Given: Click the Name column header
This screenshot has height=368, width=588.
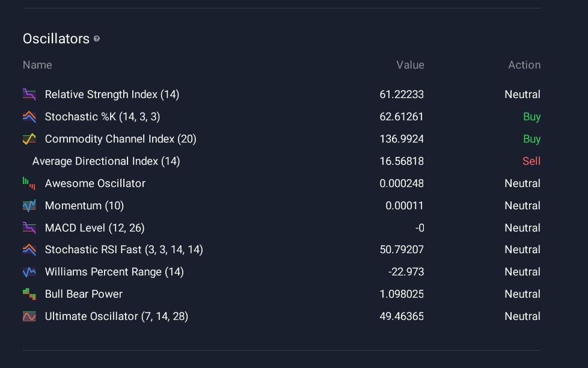Looking at the screenshot, I should coord(37,65).
